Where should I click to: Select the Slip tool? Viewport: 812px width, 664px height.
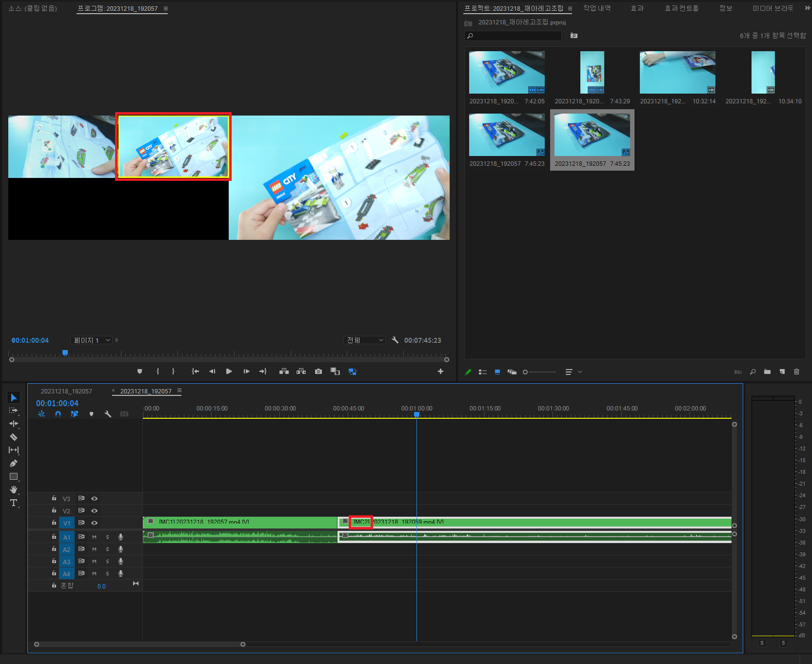point(14,450)
